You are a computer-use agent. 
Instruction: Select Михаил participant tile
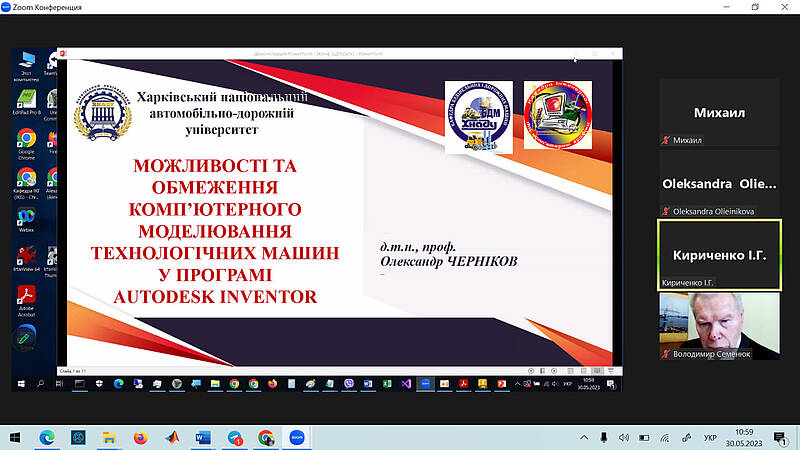click(719, 112)
